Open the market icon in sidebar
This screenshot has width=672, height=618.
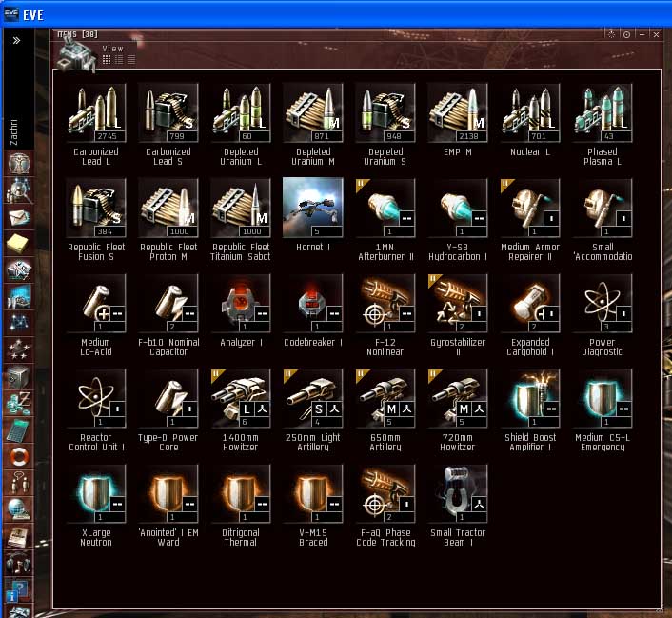coord(19,297)
